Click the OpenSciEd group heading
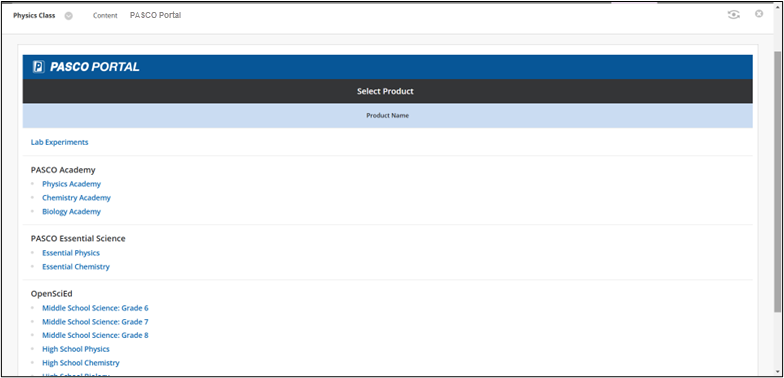Screen dimensions: 784x378 point(52,294)
